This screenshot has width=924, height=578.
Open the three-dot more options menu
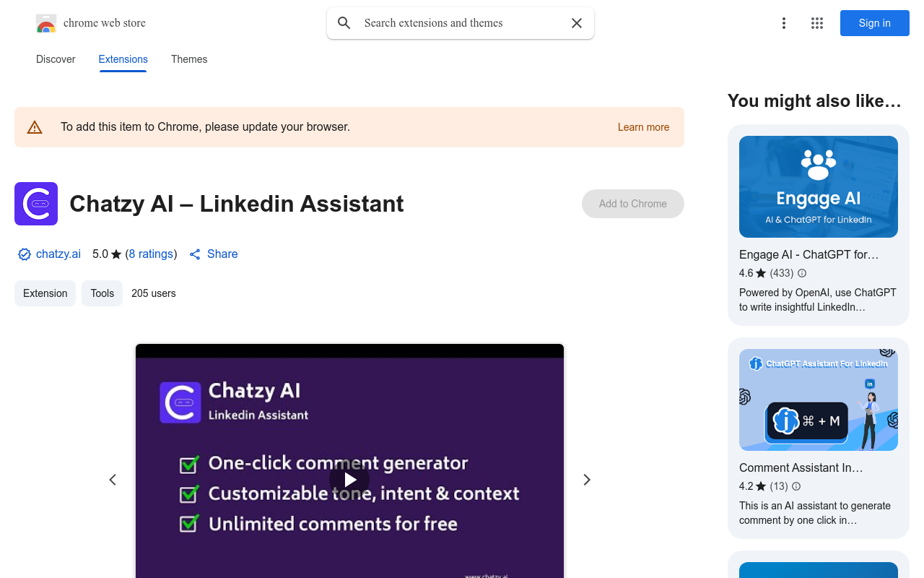(x=784, y=23)
